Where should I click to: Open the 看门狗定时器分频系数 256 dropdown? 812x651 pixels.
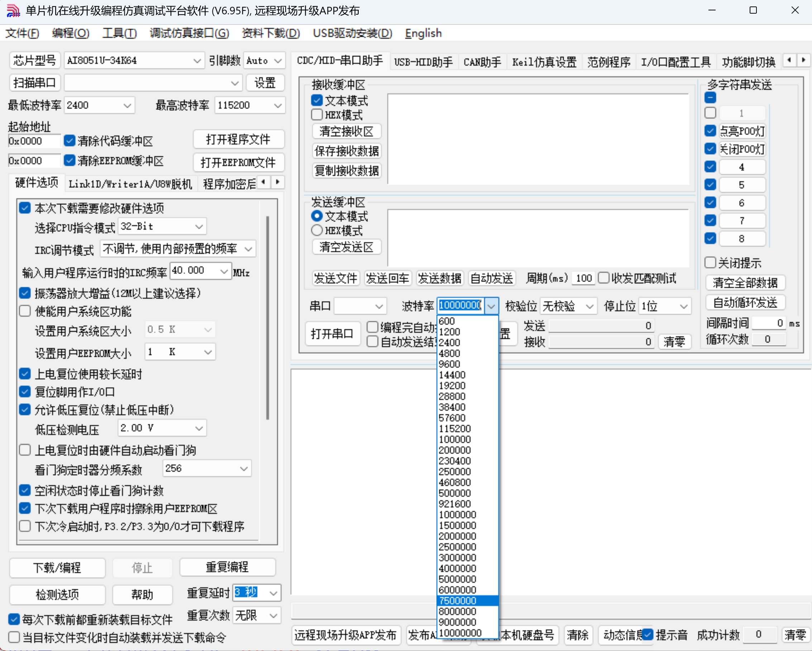point(207,469)
